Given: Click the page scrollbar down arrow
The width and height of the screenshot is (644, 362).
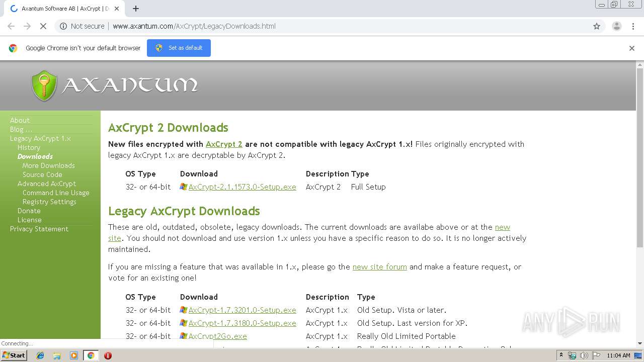Looking at the screenshot, I should tap(640, 343).
